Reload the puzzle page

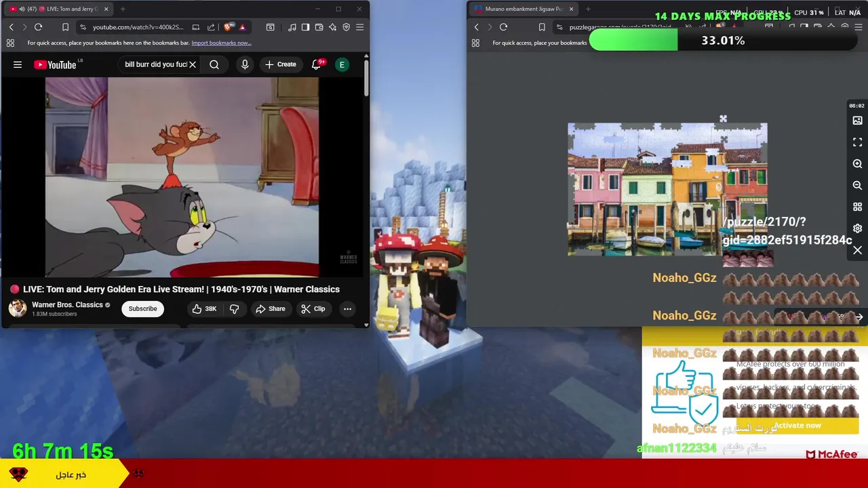[x=503, y=27]
